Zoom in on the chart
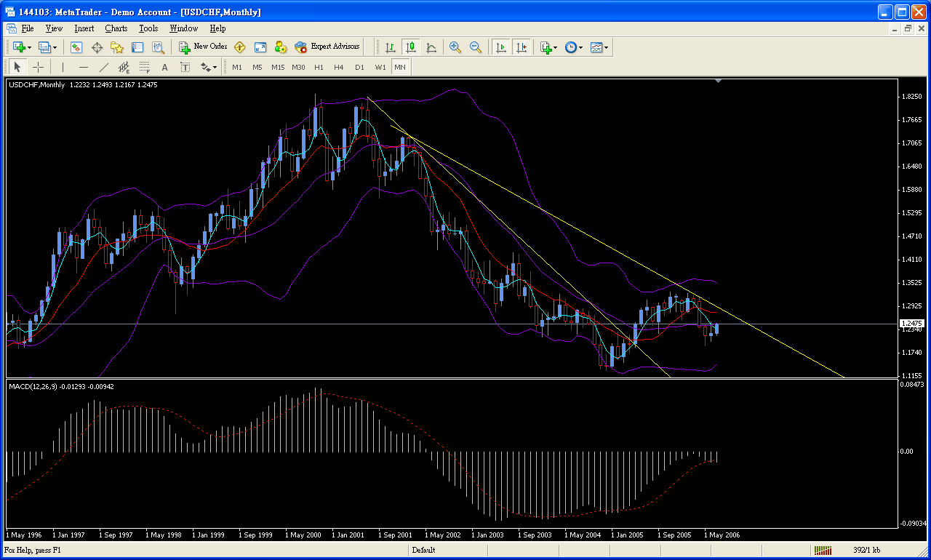Screen dimensions: 931x560 click(x=455, y=47)
